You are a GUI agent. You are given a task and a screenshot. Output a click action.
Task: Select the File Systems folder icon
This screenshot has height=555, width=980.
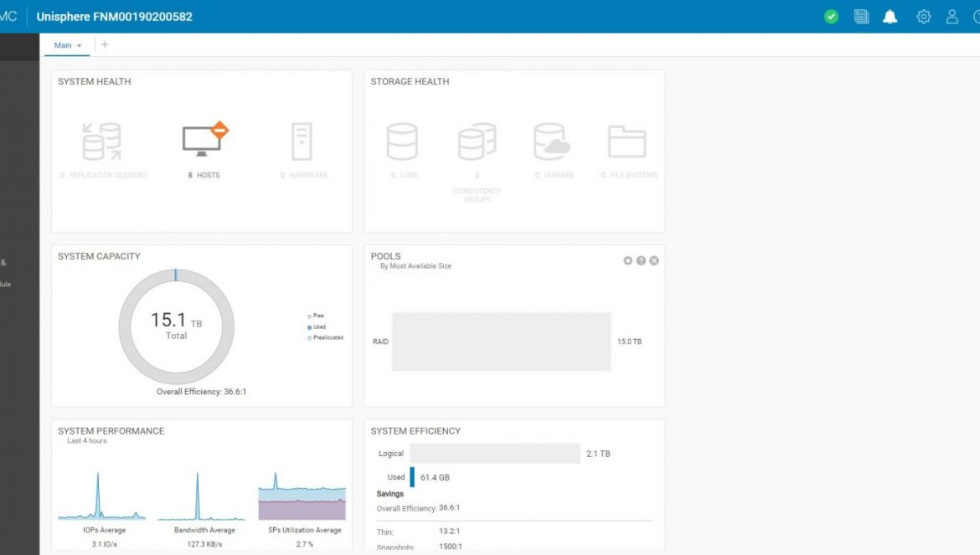627,141
